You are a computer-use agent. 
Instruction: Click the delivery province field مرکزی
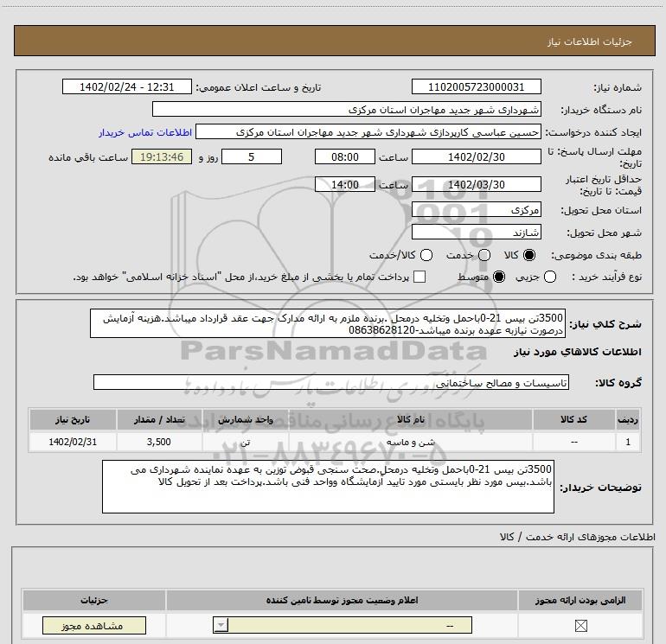(x=476, y=209)
